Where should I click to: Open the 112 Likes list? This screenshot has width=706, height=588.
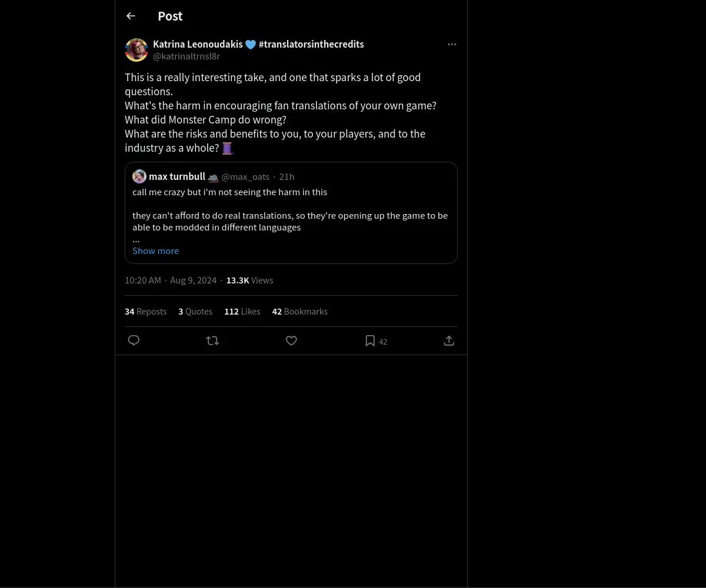(x=242, y=311)
